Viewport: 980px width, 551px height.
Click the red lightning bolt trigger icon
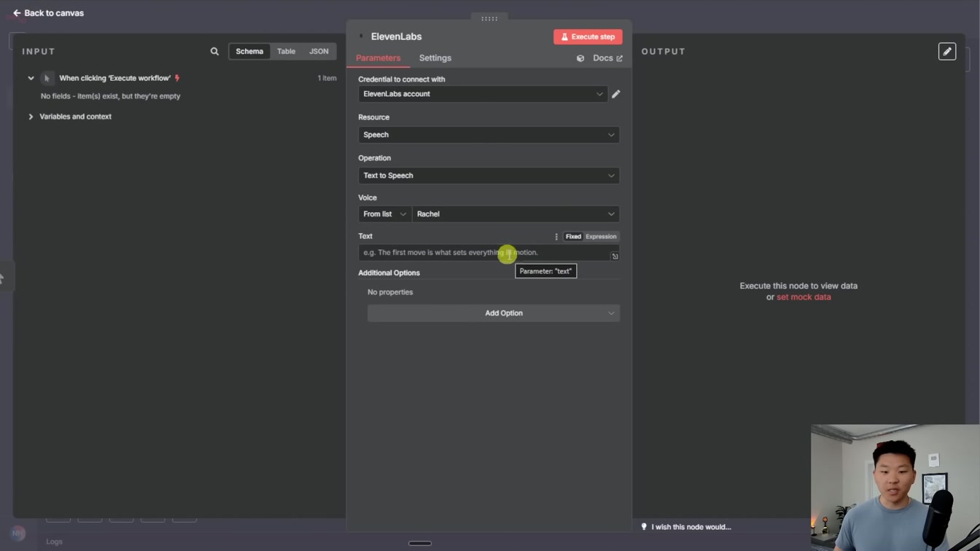[177, 78]
